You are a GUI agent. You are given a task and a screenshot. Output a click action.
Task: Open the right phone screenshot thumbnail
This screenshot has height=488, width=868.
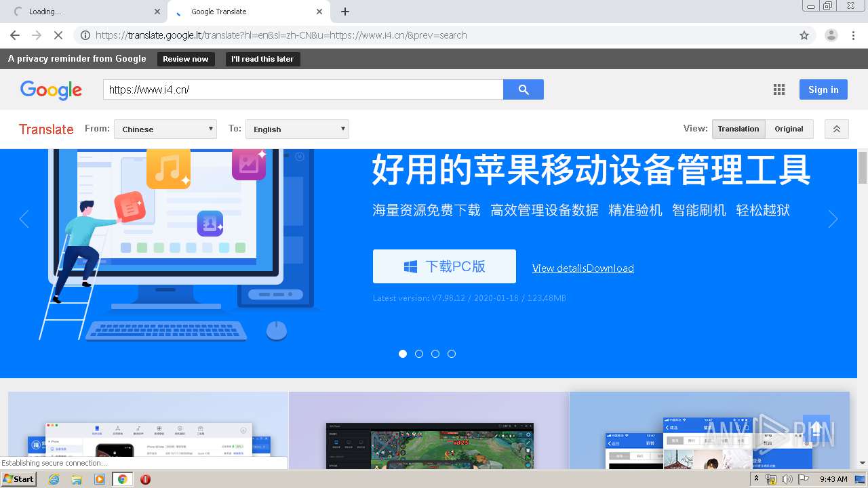(x=709, y=430)
